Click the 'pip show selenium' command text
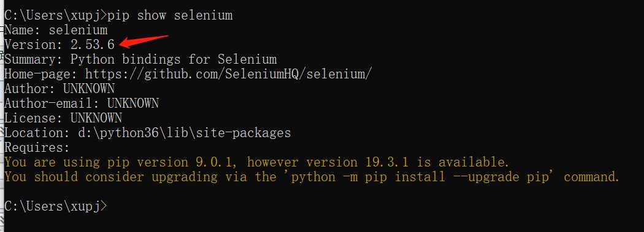The width and height of the screenshot is (644, 232). 170,15
